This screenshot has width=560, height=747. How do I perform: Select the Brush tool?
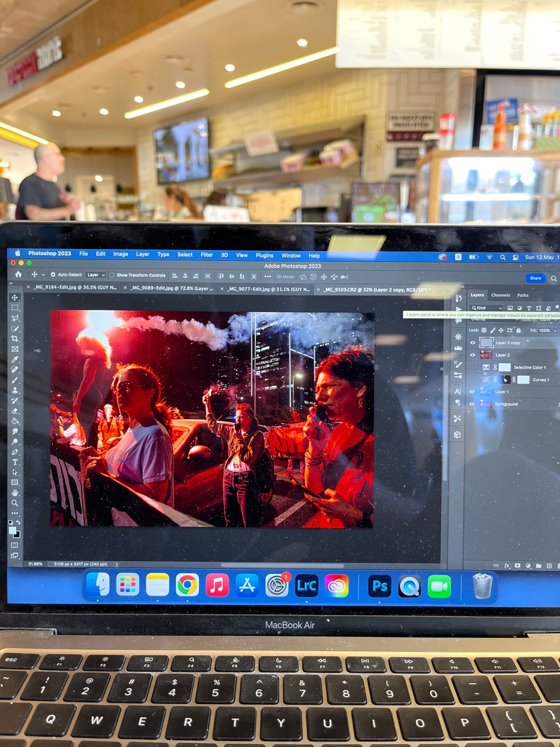(x=15, y=380)
